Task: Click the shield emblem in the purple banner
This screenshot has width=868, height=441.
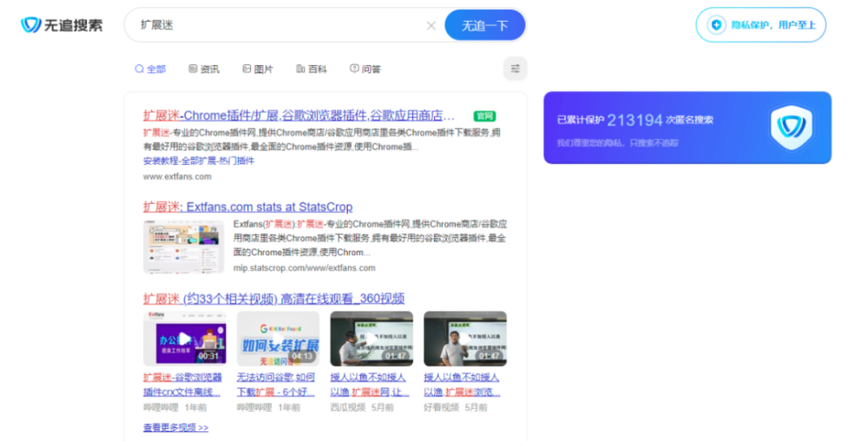Action: point(792,128)
